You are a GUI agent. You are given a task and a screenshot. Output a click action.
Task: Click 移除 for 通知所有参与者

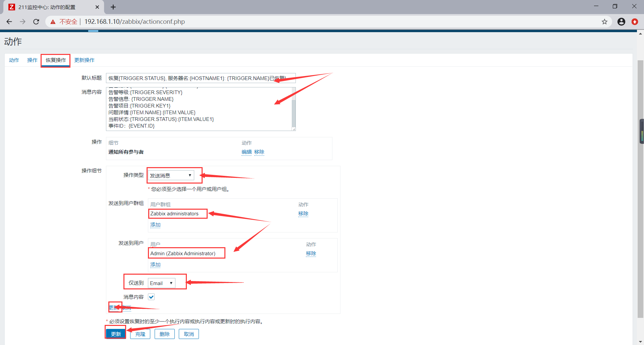(259, 152)
